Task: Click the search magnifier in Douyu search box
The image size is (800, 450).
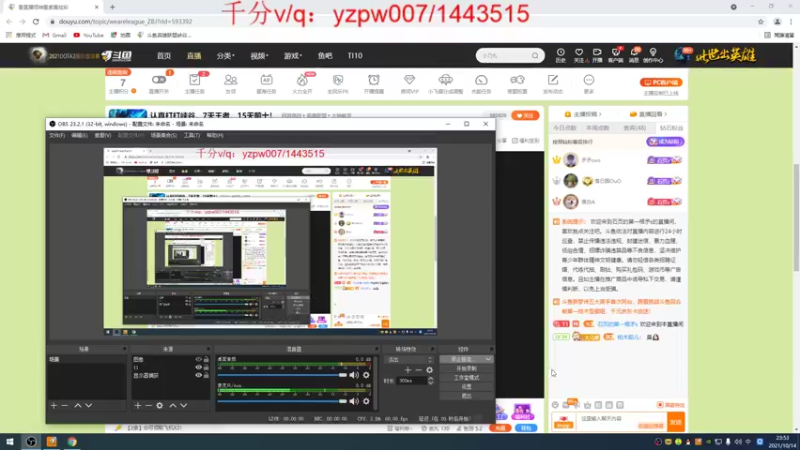Action: 535,56
